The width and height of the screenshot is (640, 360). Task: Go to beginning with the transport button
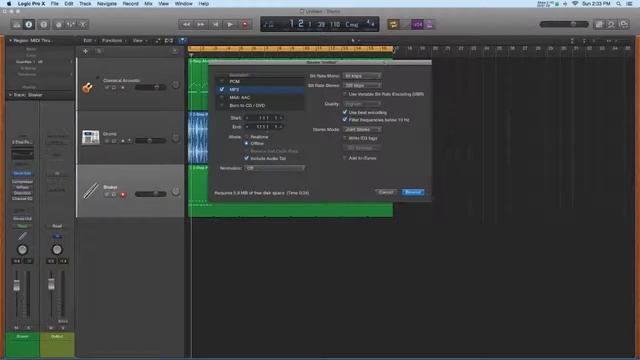click(215, 24)
